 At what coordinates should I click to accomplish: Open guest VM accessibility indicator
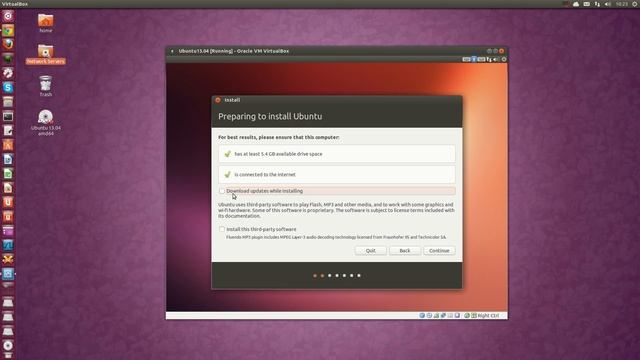coord(474,60)
